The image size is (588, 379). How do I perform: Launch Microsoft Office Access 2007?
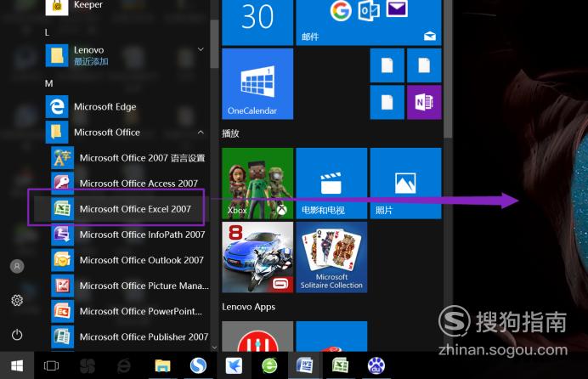pyautogui.click(x=130, y=184)
